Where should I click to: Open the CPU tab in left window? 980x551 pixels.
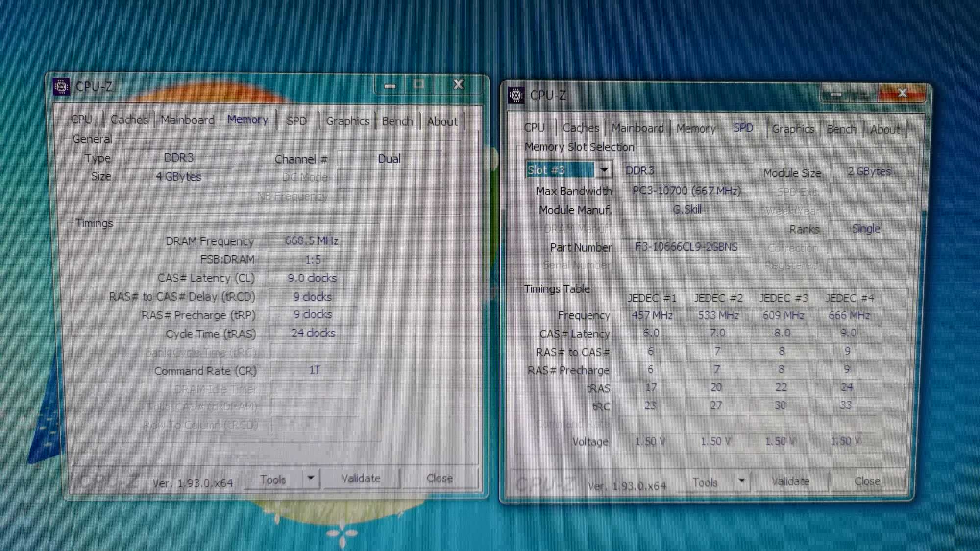81,120
